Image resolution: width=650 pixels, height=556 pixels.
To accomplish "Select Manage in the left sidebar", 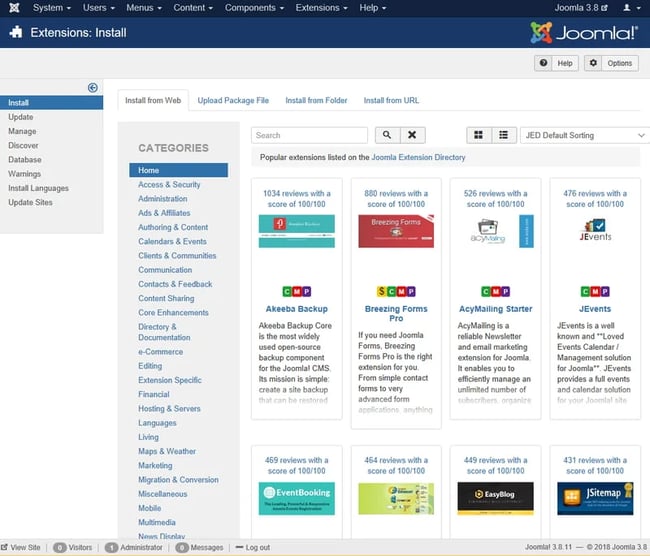I will click(x=22, y=131).
